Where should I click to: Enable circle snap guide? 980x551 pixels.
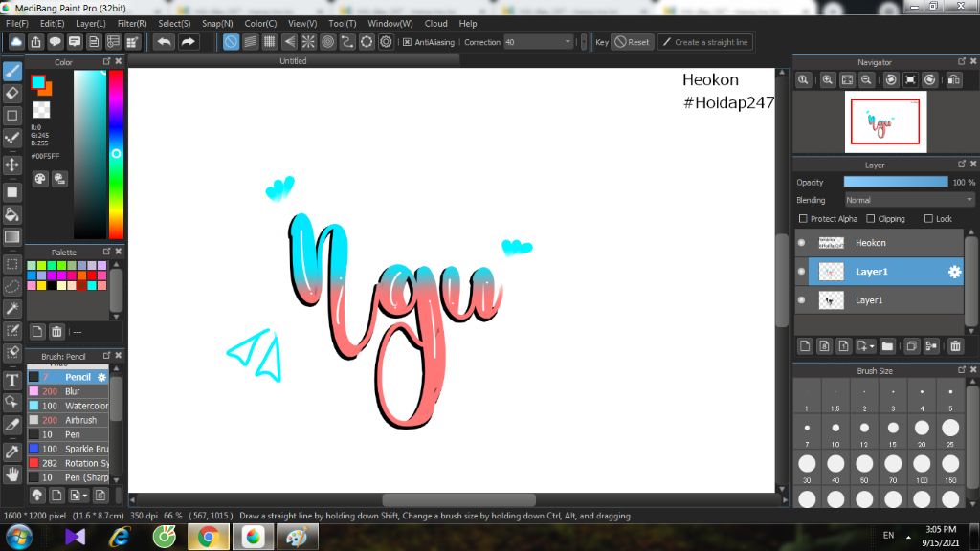click(x=327, y=42)
